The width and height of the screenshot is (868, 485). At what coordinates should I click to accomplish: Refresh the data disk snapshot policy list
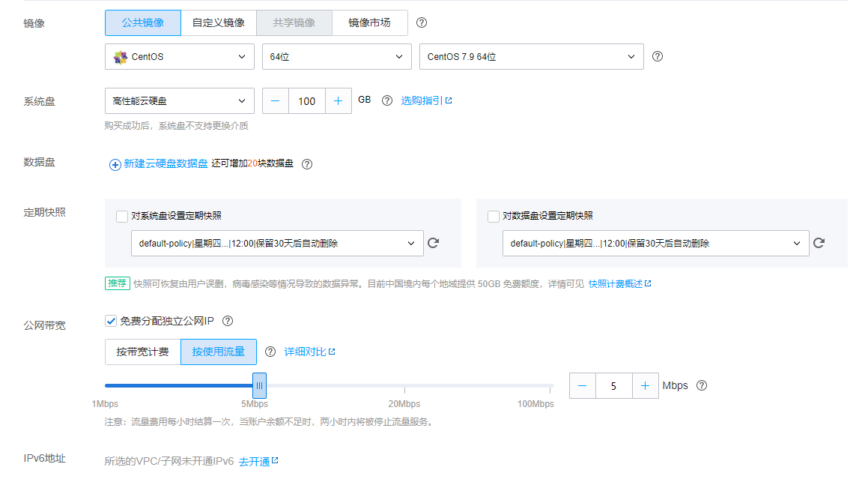[819, 243]
